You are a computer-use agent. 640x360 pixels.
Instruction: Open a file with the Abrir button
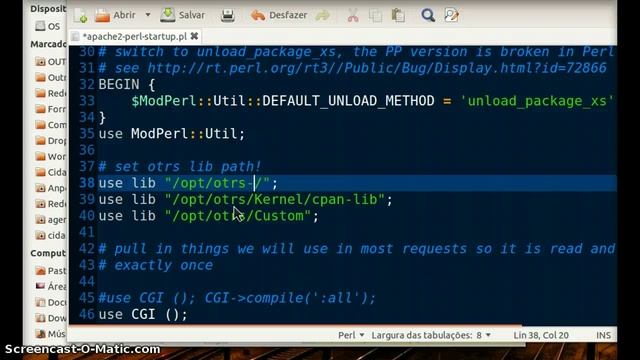[x=115, y=15]
